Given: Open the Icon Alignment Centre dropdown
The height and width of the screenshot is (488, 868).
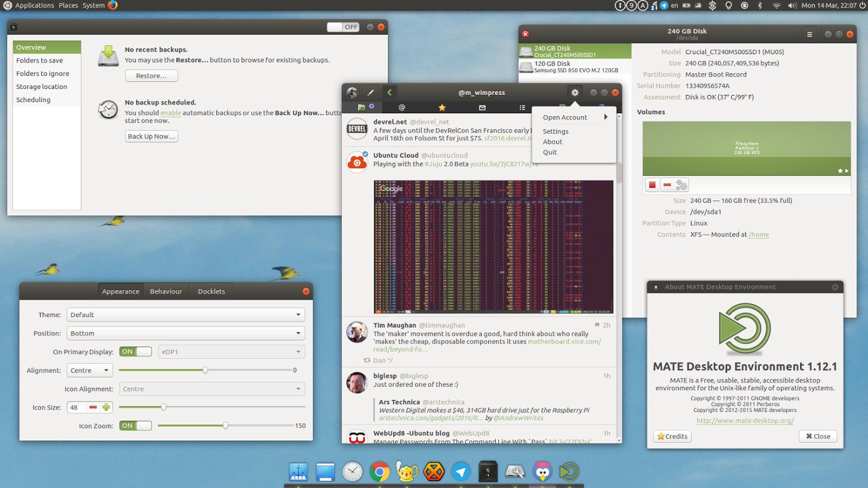Looking at the screenshot, I should coord(212,389).
